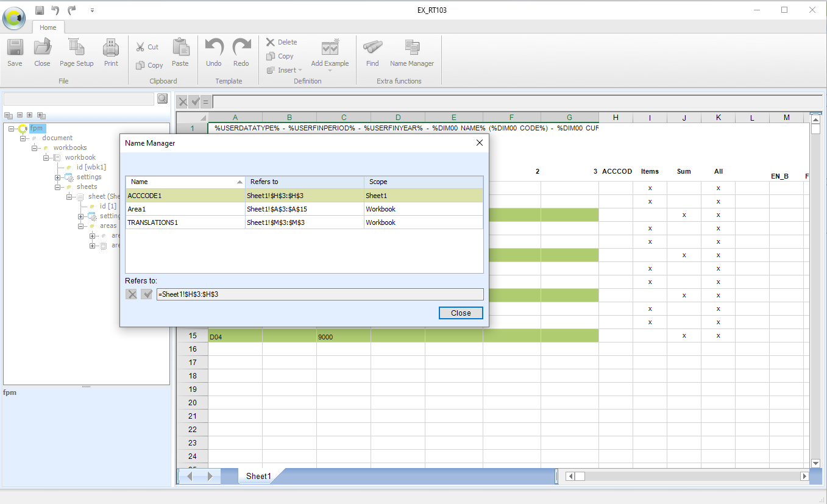This screenshot has height=504, width=827.
Task: Sort by the Name column header
Action: tap(185, 182)
